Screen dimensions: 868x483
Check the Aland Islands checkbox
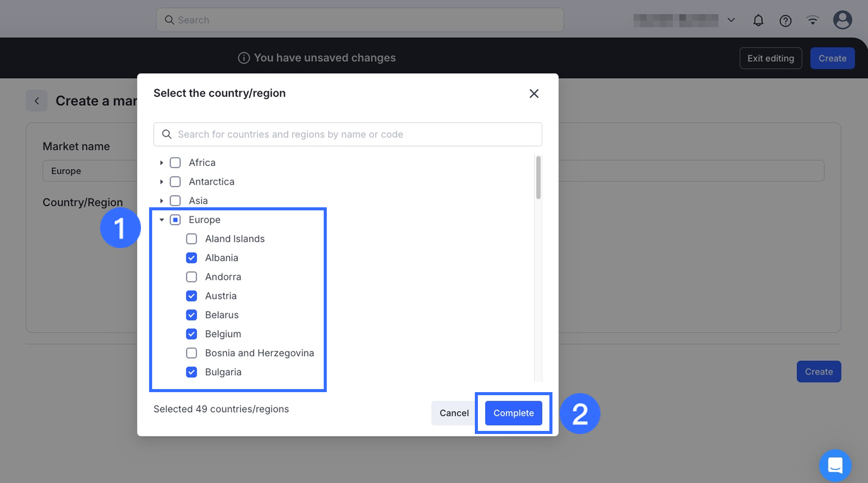pyautogui.click(x=191, y=239)
